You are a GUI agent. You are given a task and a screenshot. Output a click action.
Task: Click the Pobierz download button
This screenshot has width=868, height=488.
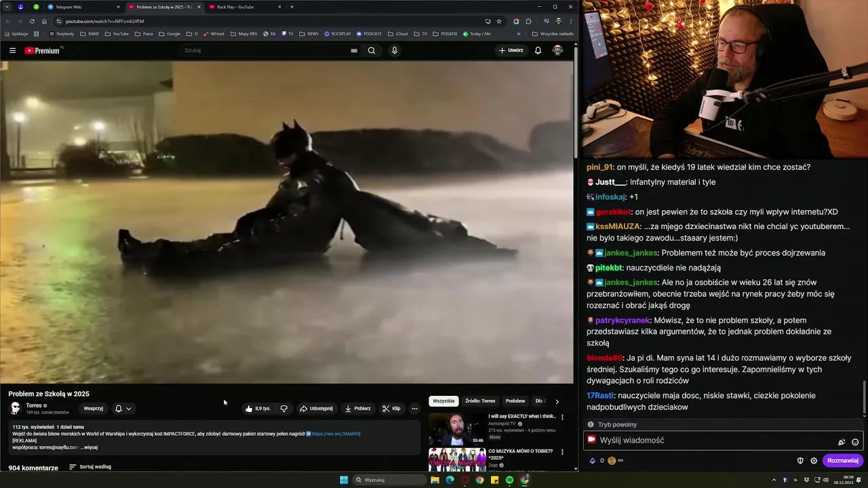(x=357, y=409)
